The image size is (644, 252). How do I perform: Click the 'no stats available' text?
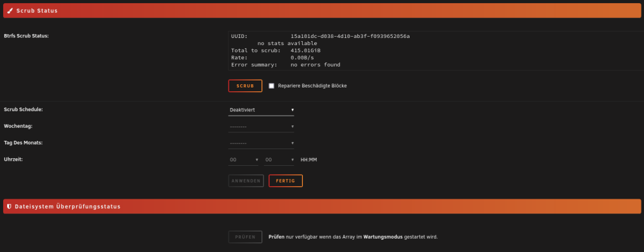click(287, 43)
